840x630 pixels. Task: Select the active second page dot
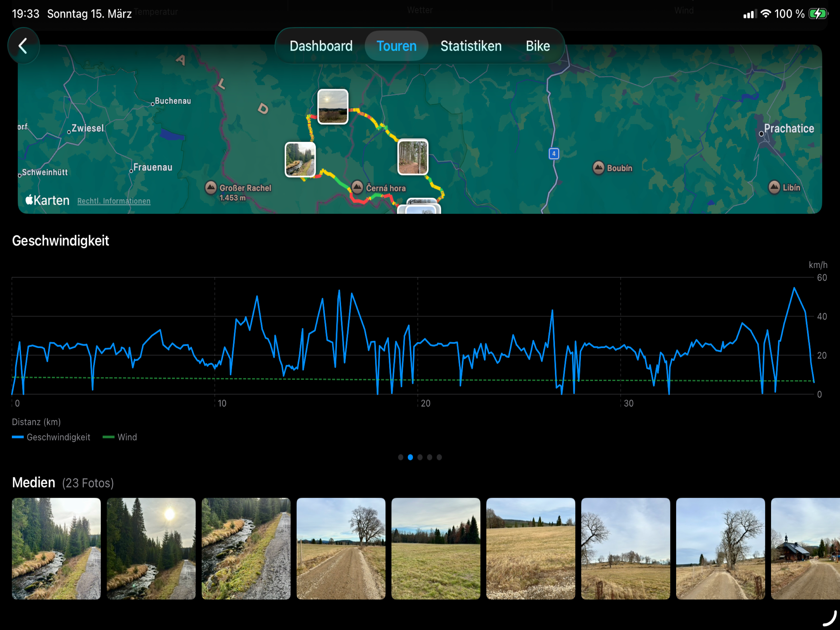coord(410,457)
